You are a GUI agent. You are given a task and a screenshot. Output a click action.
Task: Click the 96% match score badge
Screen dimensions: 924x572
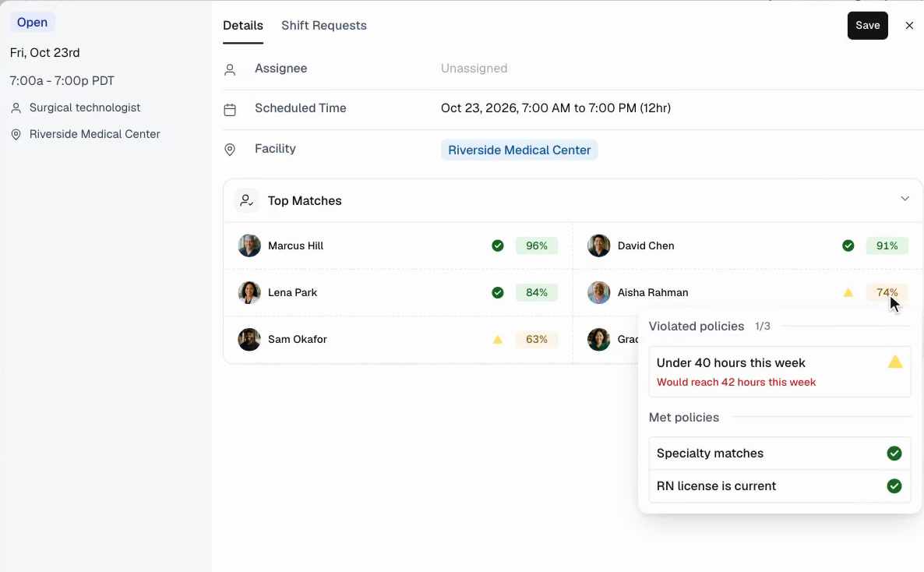[x=536, y=246]
